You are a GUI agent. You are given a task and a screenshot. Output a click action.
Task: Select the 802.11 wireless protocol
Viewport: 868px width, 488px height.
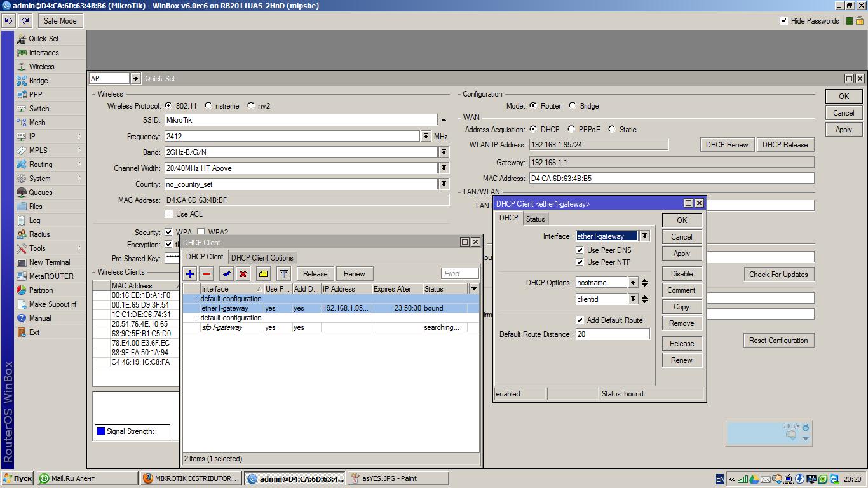pos(168,106)
